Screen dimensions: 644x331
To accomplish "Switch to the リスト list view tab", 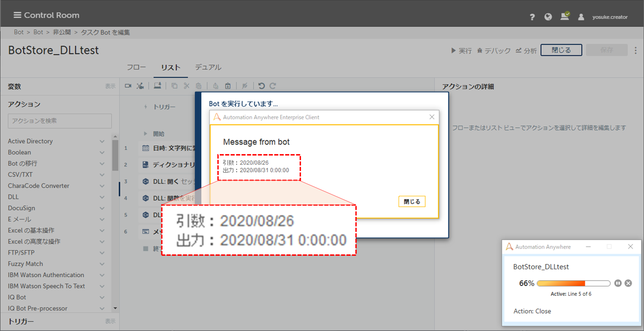I will coord(171,68).
